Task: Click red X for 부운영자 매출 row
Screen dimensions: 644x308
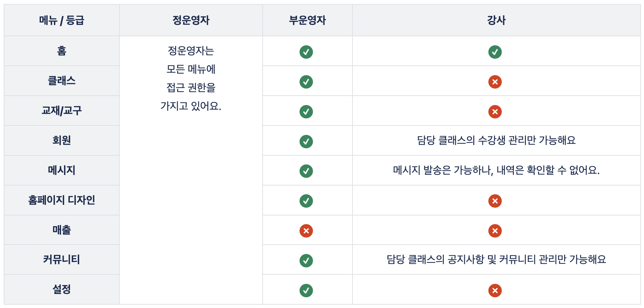Action: [306, 231]
